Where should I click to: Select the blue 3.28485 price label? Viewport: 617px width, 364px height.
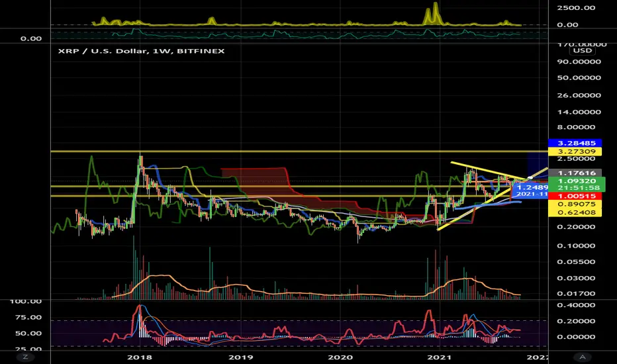575,143
